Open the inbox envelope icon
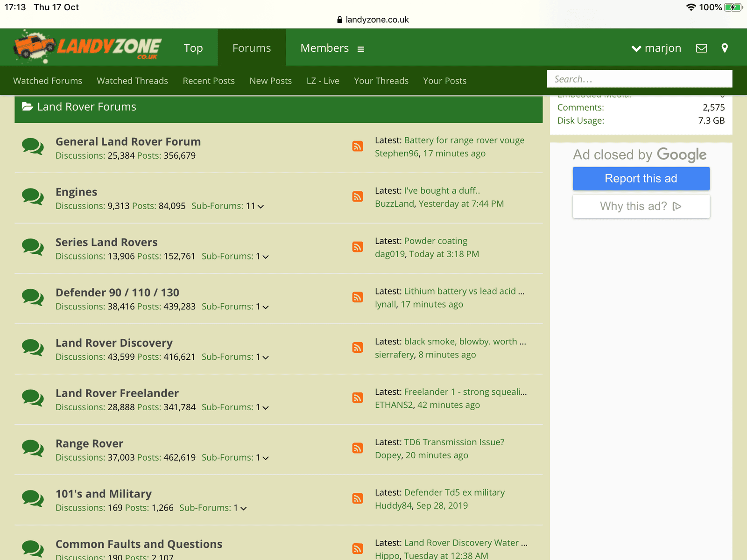Screen dimensions: 747x560 click(x=701, y=48)
